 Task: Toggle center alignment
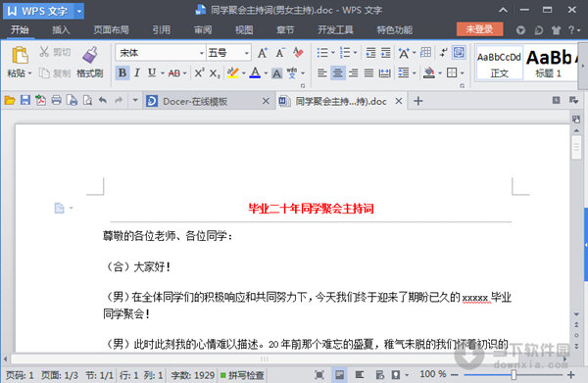coord(337,72)
